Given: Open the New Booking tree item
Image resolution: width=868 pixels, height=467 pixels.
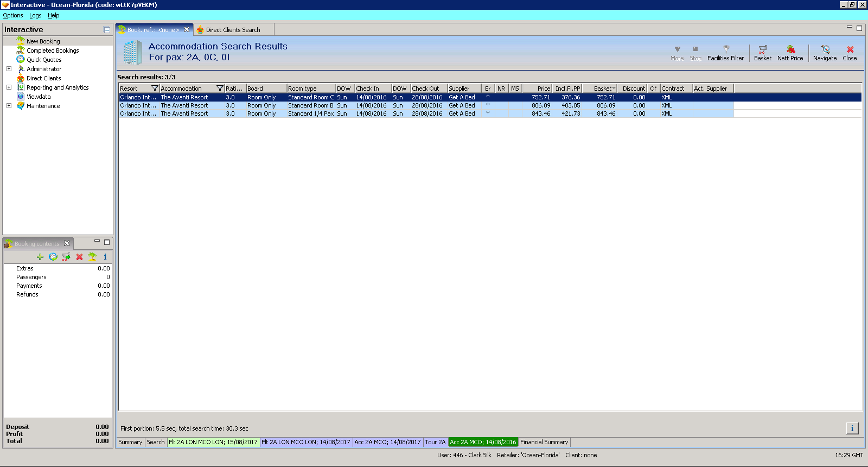Looking at the screenshot, I should (43, 41).
